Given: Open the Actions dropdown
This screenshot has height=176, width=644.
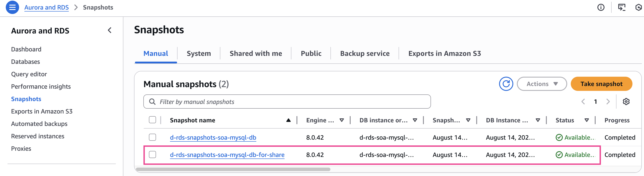Looking at the screenshot, I should (541, 84).
